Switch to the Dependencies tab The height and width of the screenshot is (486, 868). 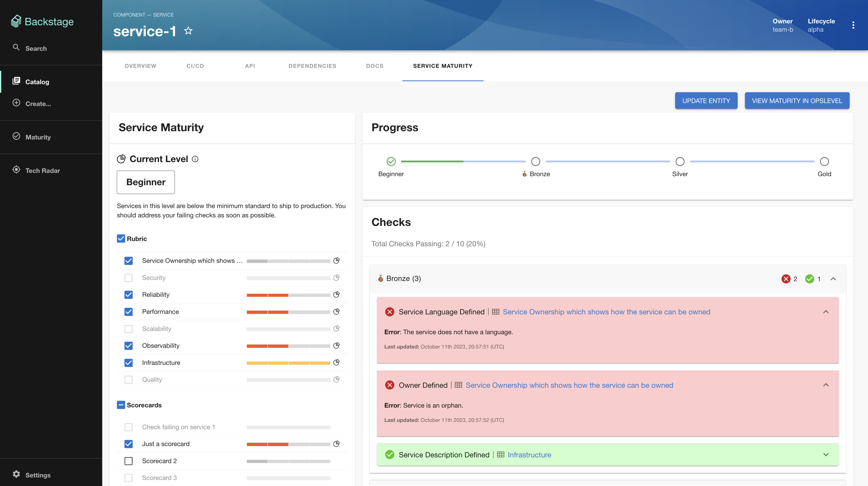click(x=312, y=66)
